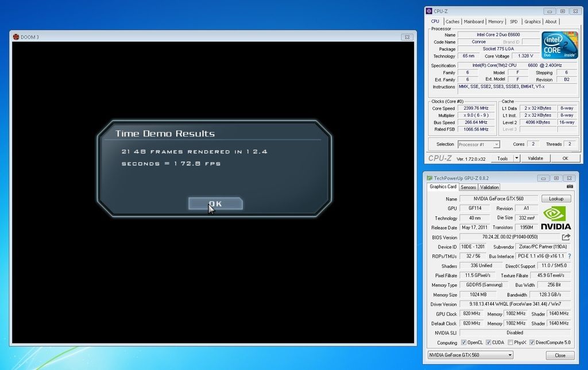Screen dimensions: 588x370
Task: Select the SPD tab in CPU-Z
Action: pyautogui.click(x=513, y=22)
